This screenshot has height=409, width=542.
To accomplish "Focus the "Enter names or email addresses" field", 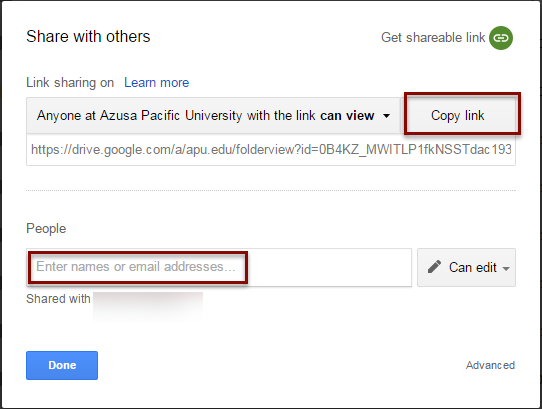I will (x=219, y=267).
